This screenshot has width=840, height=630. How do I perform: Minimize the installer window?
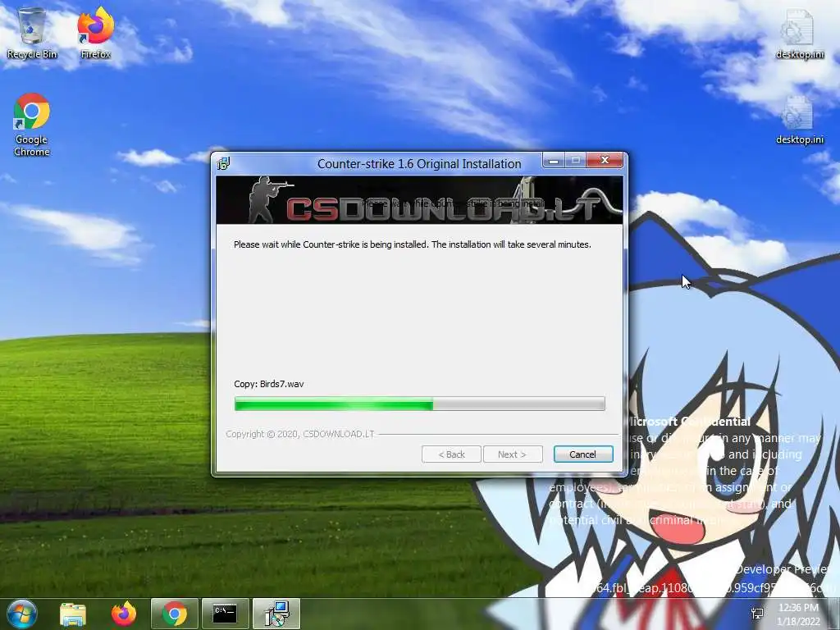point(554,160)
